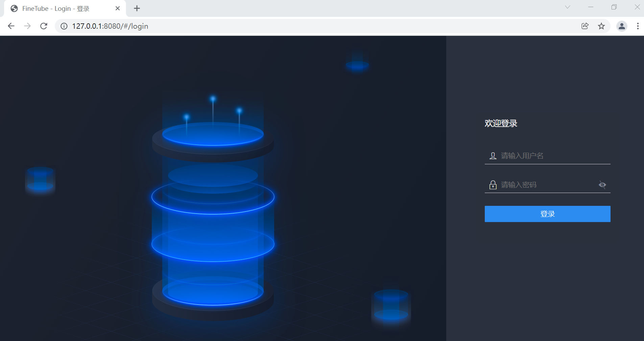Open a new browser tab
644x341 pixels.
click(137, 8)
